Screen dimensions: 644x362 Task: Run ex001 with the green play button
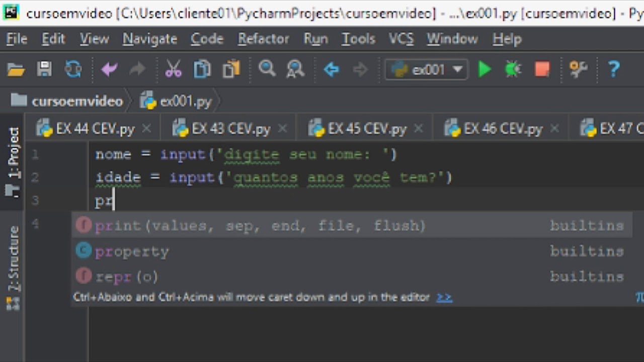485,69
